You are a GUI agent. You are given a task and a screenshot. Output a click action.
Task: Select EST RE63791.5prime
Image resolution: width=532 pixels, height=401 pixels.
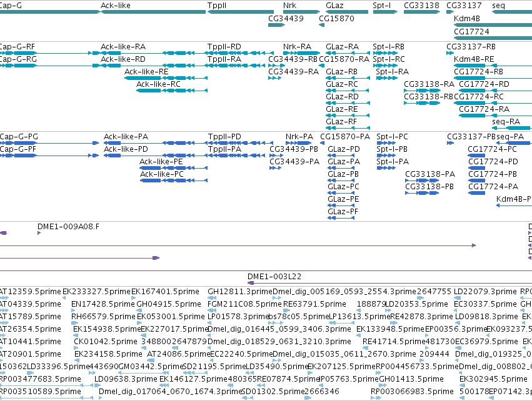[315, 304]
